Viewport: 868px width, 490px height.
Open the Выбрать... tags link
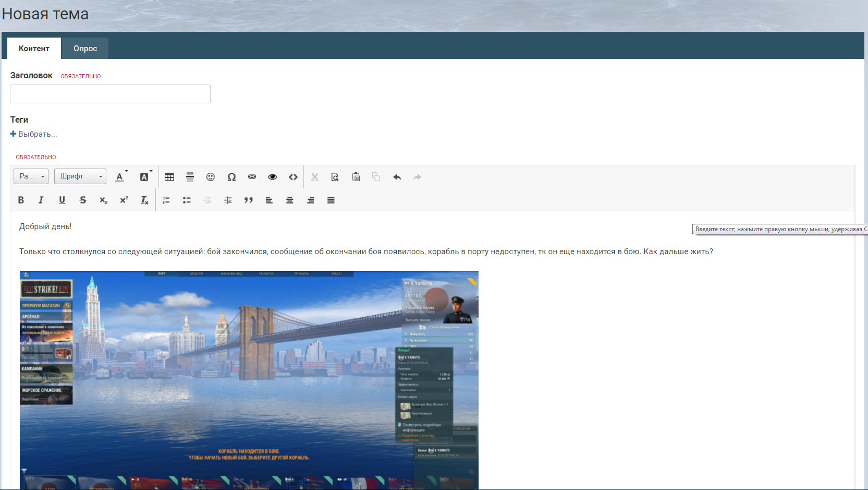[33, 134]
